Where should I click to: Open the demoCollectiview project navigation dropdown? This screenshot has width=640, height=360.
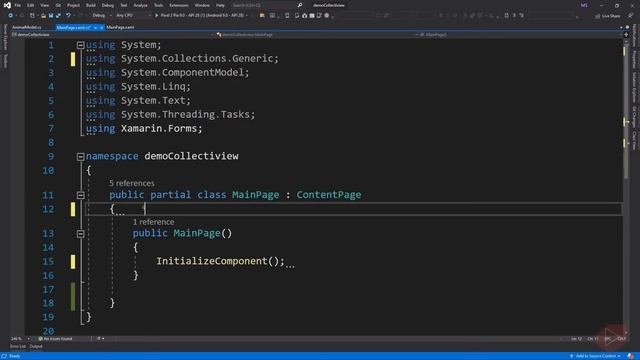click(x=112, y=35)
